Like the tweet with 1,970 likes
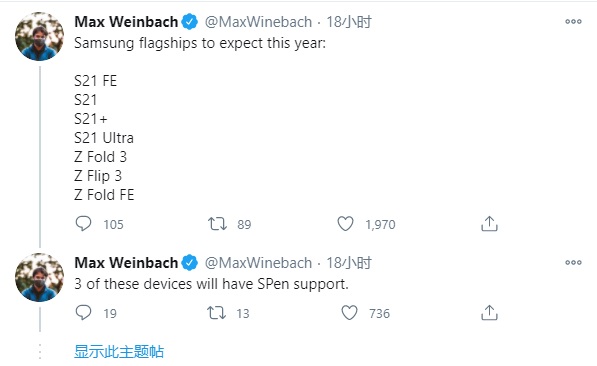The image size is (597, 366). click(345, 224)
